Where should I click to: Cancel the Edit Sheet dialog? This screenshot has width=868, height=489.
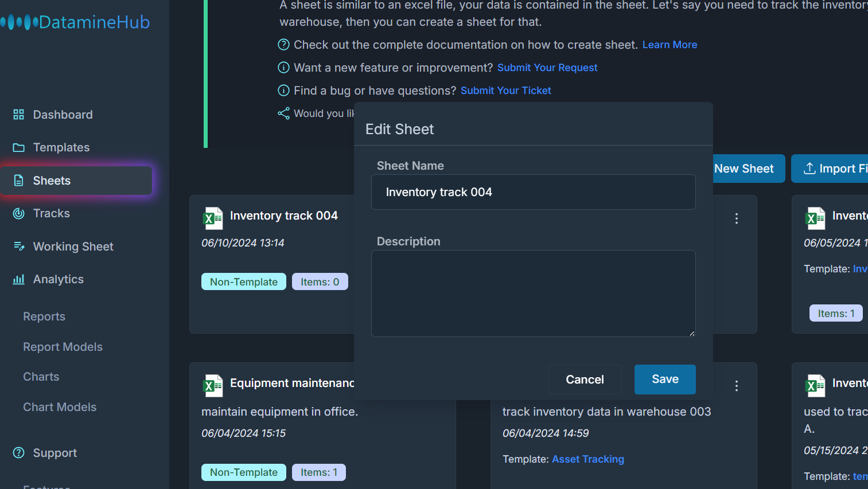(x=585, y=380)
